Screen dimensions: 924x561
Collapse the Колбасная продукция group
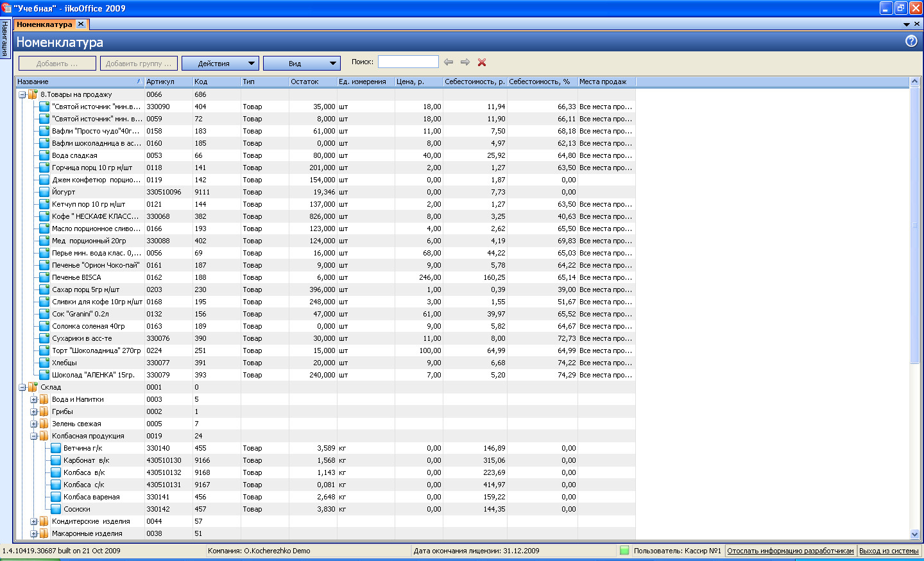(x=34, y=436)
